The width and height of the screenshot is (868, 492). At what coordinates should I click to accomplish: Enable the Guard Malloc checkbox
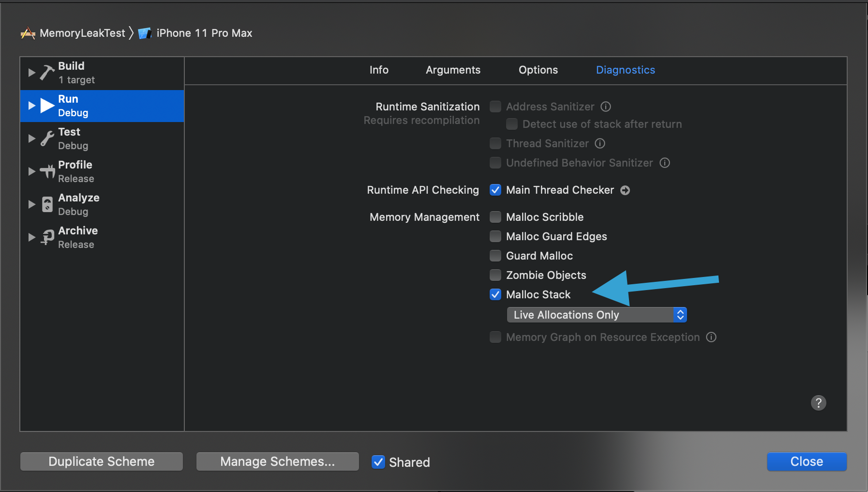pyautogui.click(x=495, y=256)
